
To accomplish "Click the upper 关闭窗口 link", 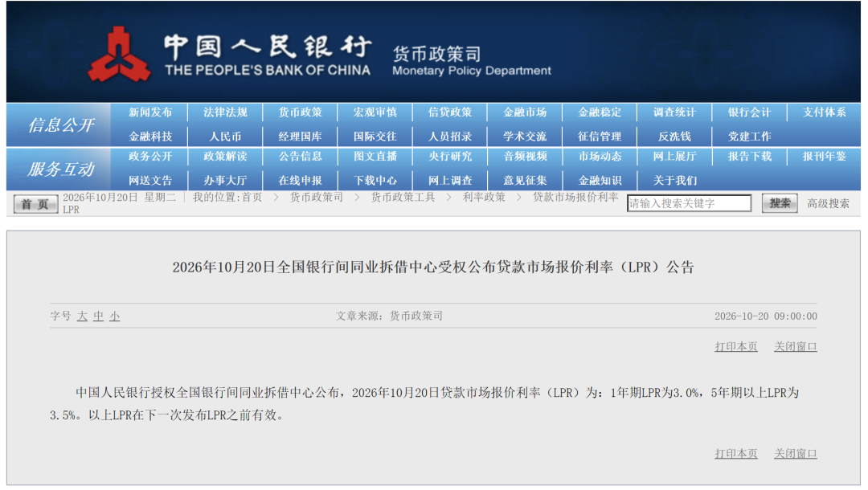I will pos(795,347).
